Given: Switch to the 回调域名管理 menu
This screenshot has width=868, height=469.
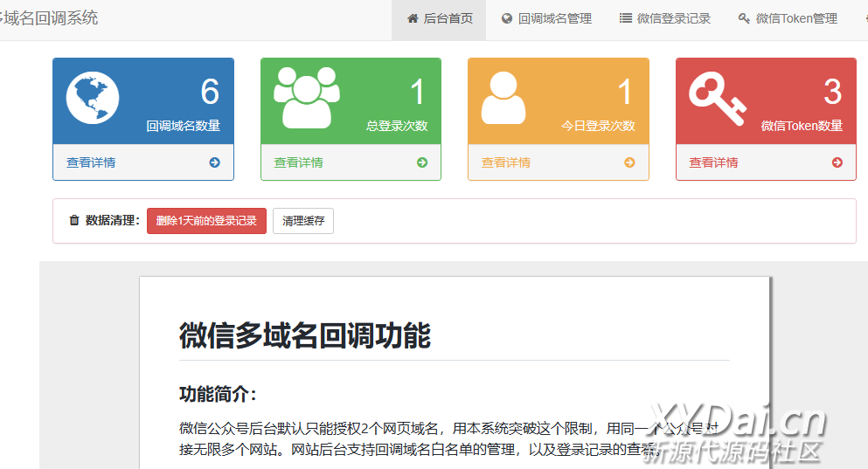Looking at the screenshot, I should (x=546, y=18).
